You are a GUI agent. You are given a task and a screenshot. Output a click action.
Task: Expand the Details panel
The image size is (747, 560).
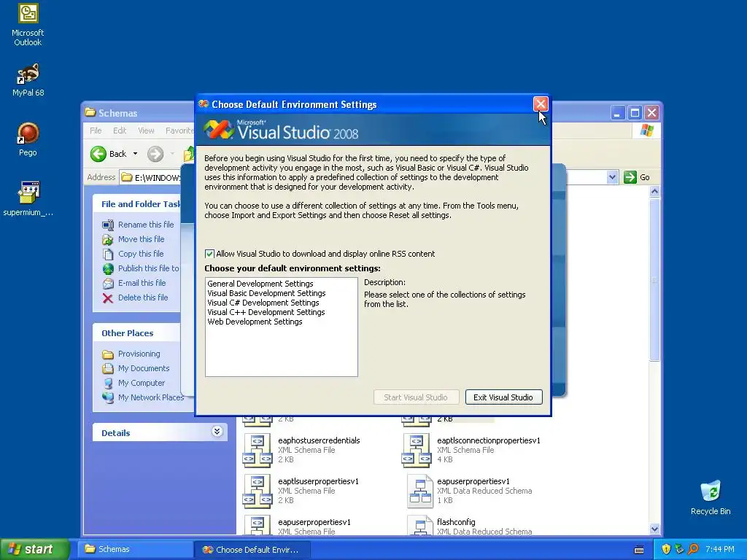(x=217, y=432)
